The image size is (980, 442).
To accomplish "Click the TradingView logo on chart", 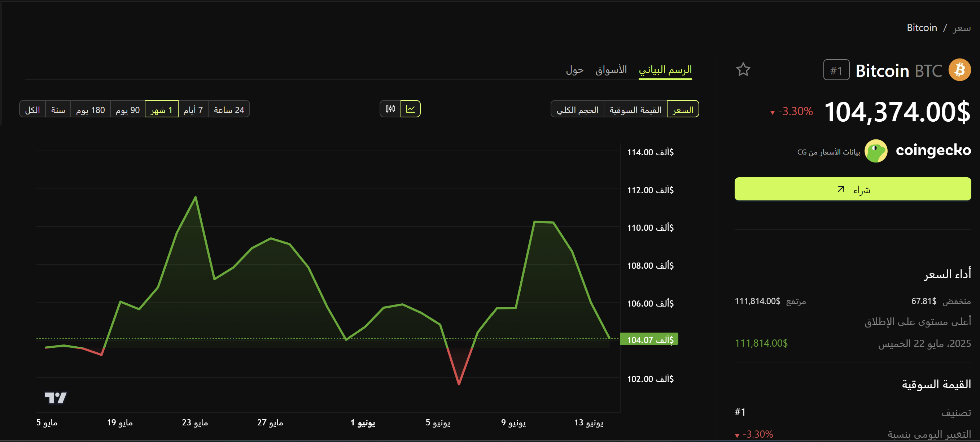I will [x=56, y=398].
